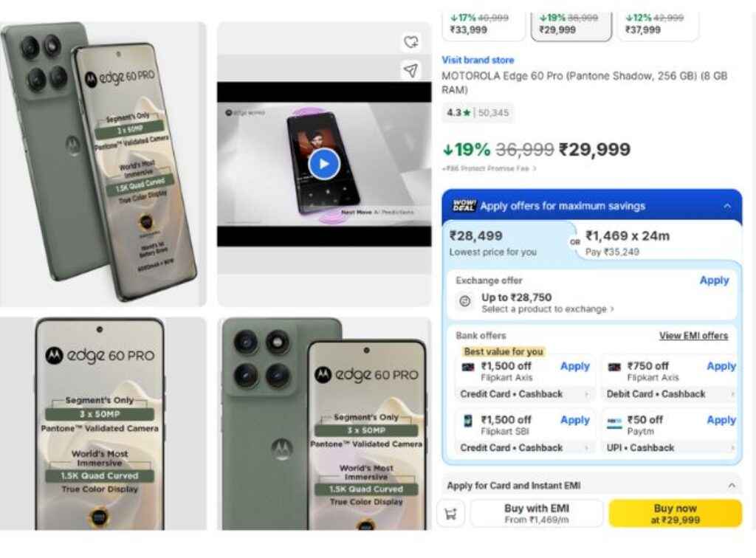Click the Flipkart SBI card icon
This screenshot has height=558, width=756.
coord(467,421)
